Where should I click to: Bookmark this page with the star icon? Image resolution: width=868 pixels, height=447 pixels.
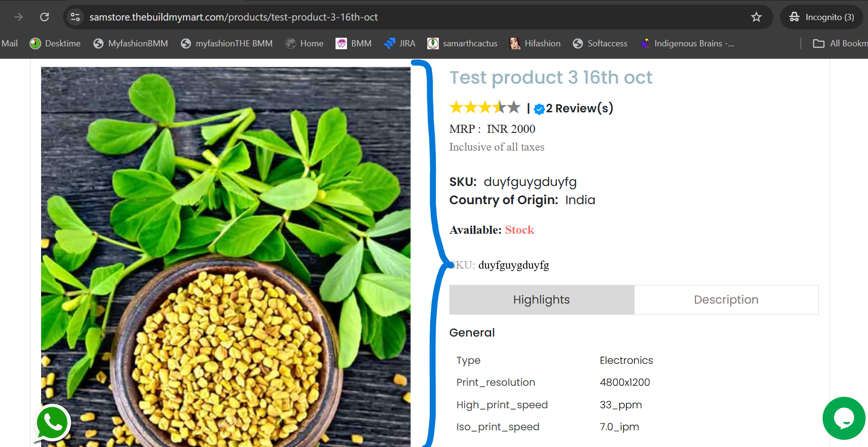(x=756, y=17)
